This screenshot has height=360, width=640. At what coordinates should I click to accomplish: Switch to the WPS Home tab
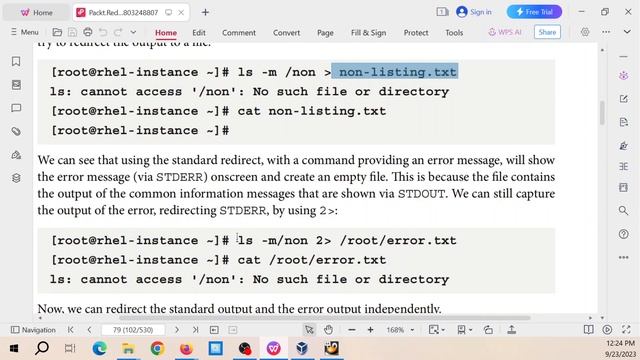pos(36,13)
